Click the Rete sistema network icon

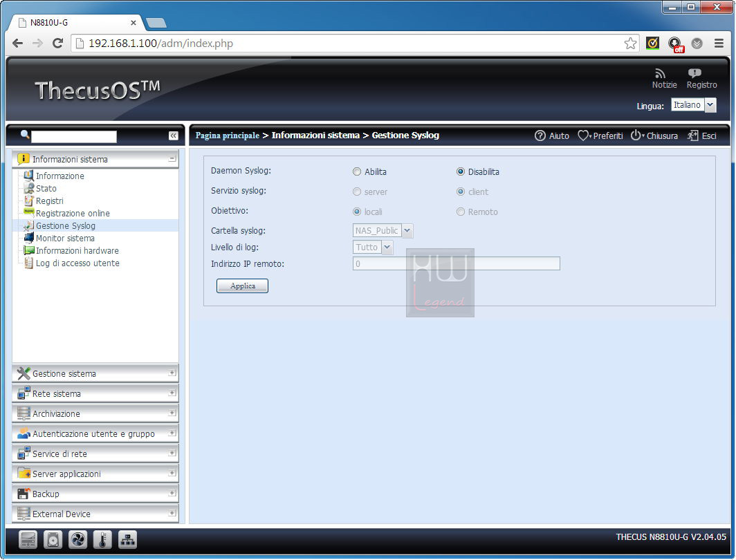pos(24,393)
